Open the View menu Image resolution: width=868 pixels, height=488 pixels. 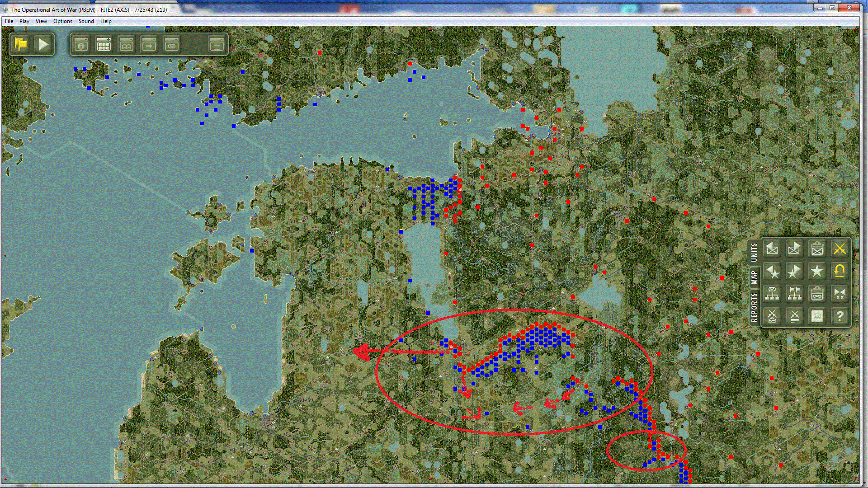(x=41, y=21)
